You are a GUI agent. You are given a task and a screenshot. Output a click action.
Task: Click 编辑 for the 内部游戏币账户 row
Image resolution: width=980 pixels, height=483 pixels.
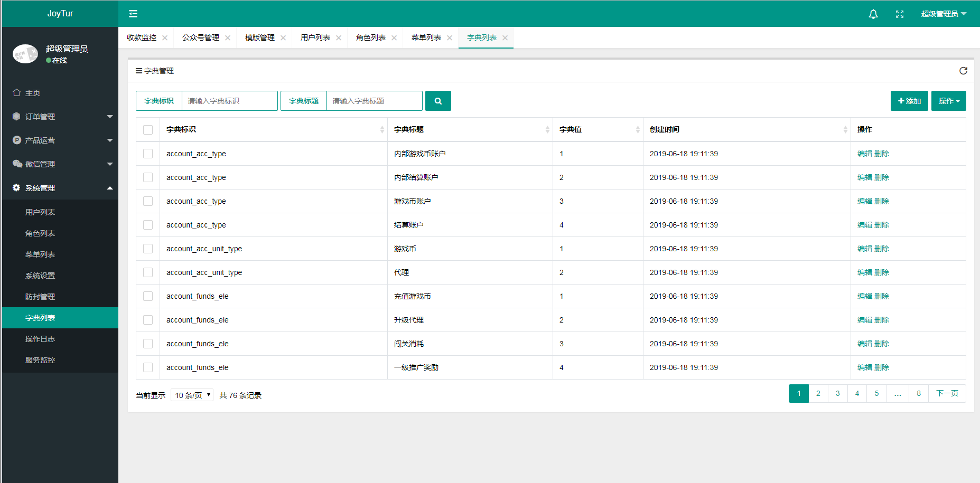point(865,154)
